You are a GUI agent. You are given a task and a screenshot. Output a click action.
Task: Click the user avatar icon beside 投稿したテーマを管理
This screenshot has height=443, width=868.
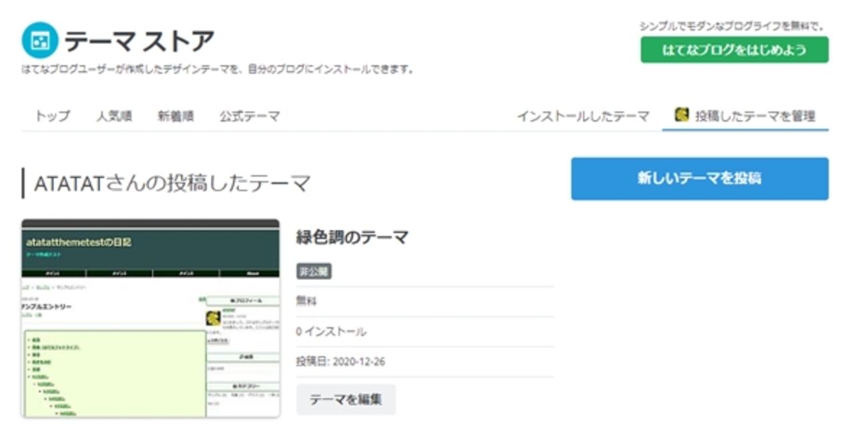coord(682,115)
